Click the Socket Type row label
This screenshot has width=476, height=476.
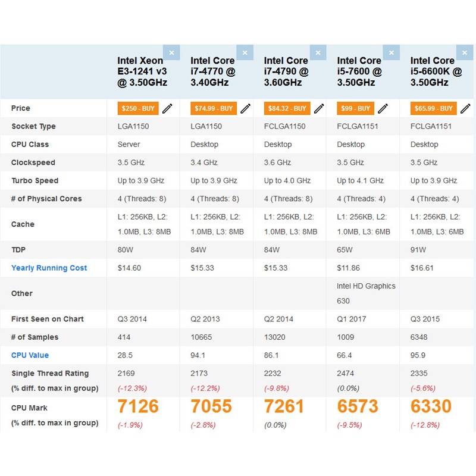point(34,126)
